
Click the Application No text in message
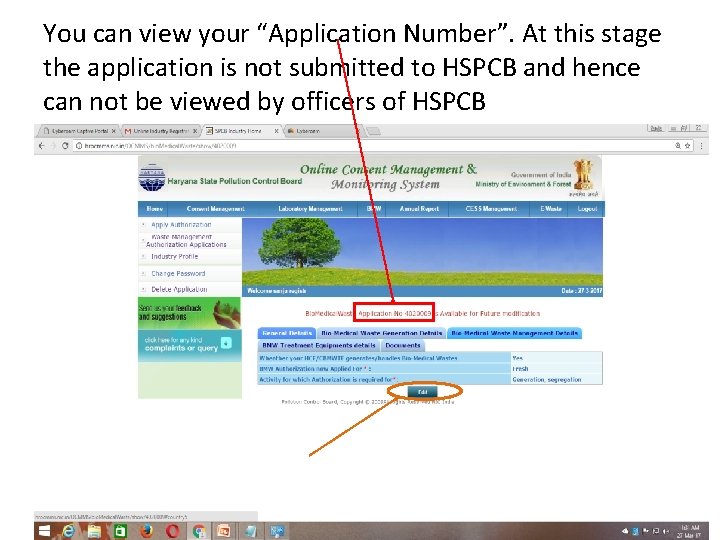(x=394, y=314)
